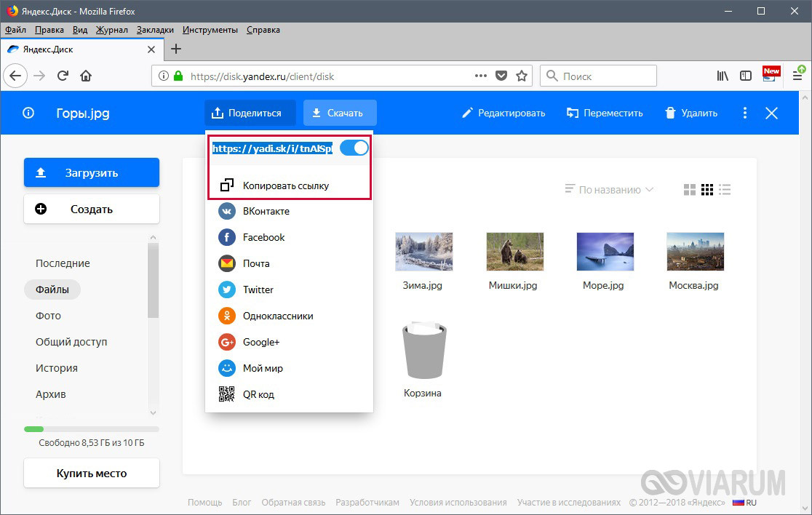This screenshot has width=812, height=515.
Task: Switch to large tiles view
Action: [689, 189]
